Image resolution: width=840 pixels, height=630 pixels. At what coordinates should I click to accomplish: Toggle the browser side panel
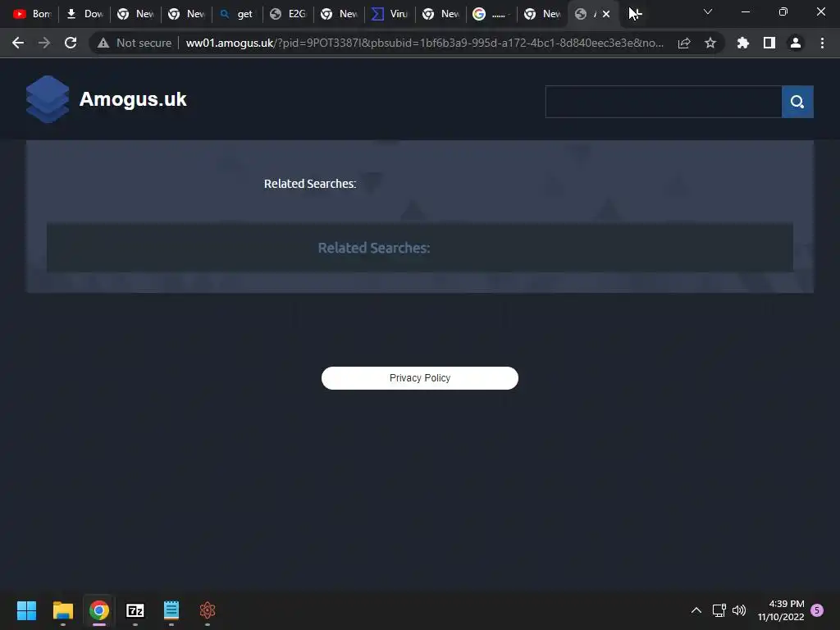pyautogui.click(x=769, y=43)
